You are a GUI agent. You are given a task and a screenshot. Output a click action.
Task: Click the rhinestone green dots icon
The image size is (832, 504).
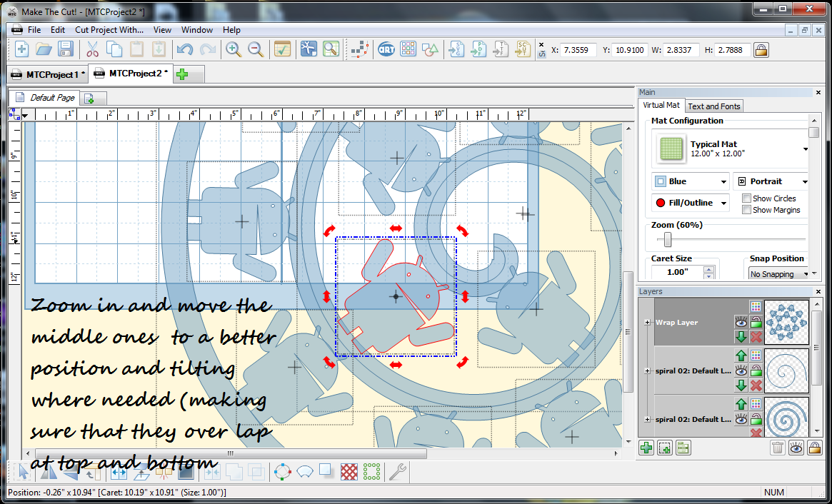[x=372, y=471]
